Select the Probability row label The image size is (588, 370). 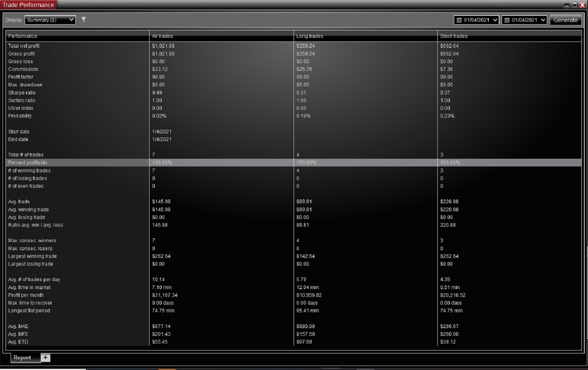coord(20,116)
